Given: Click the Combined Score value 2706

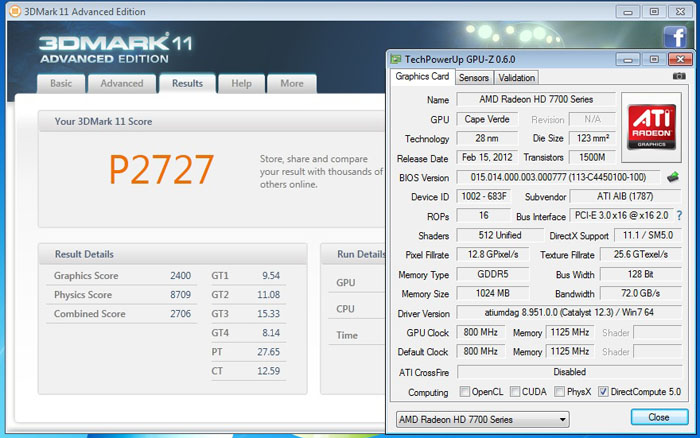Looking at the screenshot, I should [180, 314].
